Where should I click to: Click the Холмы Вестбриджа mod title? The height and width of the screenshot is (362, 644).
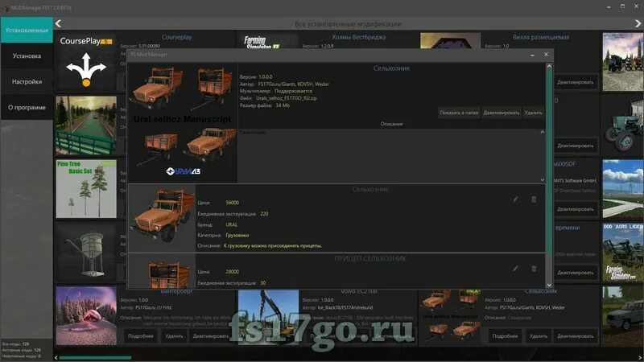tap(358, 37)
